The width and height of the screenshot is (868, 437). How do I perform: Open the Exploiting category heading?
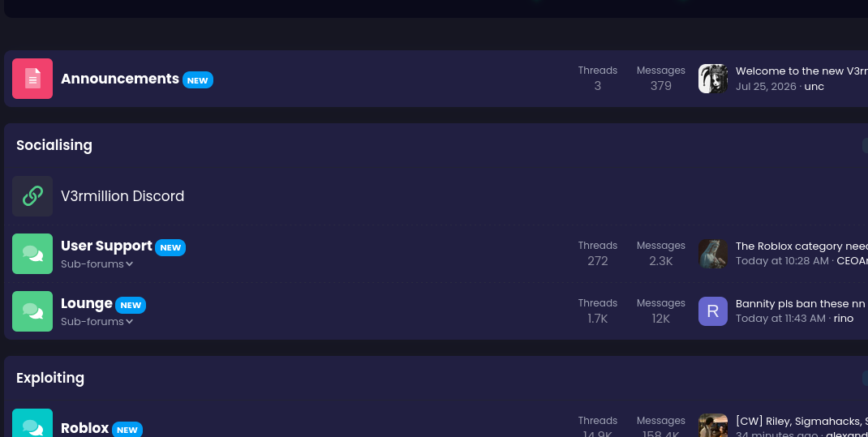(x=50, y=378)
